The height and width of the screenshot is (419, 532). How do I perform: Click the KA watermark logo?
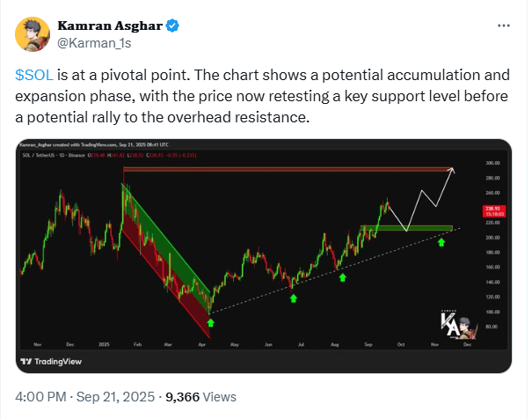458,325
